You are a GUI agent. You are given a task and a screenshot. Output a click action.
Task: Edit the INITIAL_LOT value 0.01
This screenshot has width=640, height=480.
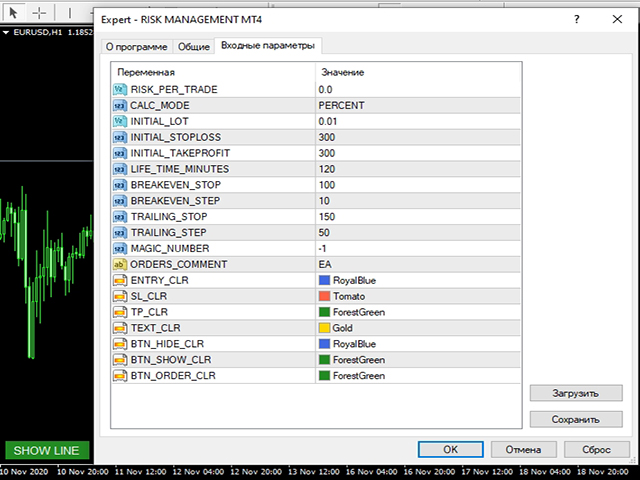[x=418, y=121]
